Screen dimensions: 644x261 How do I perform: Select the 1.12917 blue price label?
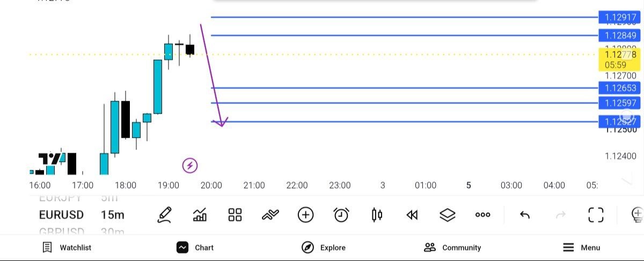pyautogui.click(x=619, y=17)
